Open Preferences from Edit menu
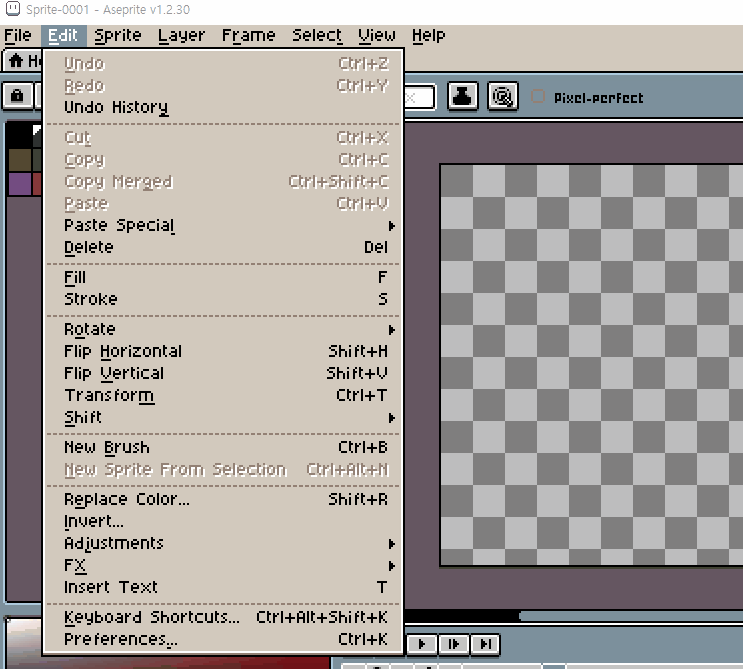Image resolution: width=743 pixels, height=669 pixels. coord(223,639)
